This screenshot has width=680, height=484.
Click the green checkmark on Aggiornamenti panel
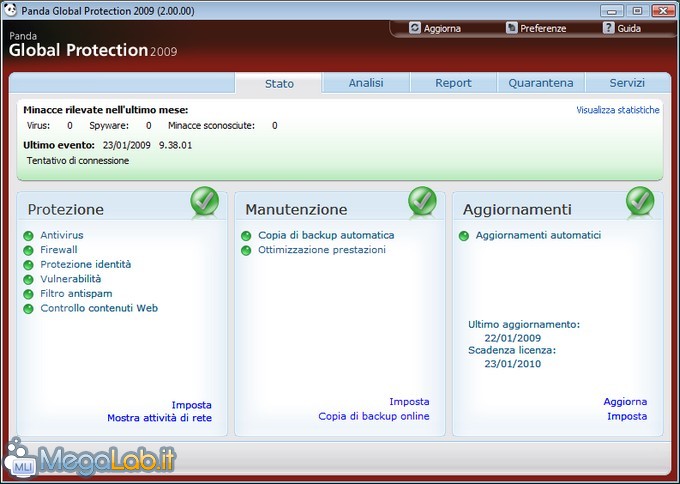640,201
